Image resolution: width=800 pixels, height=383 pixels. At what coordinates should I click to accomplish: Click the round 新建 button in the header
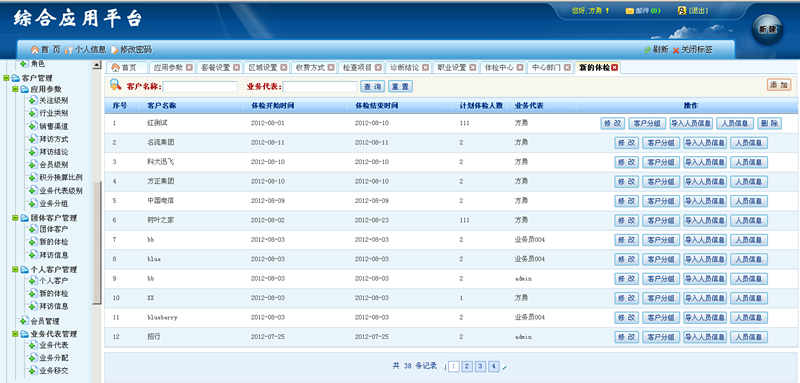(767, 30)
